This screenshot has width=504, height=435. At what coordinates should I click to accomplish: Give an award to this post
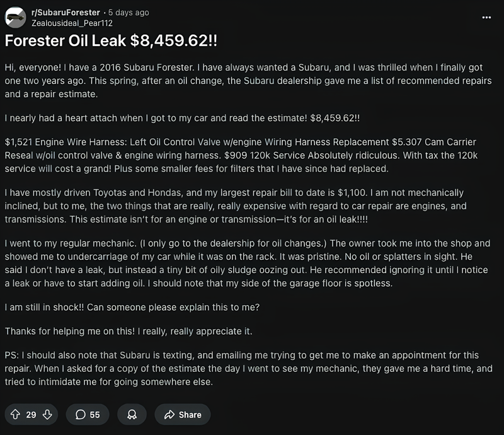coord(132,414)
